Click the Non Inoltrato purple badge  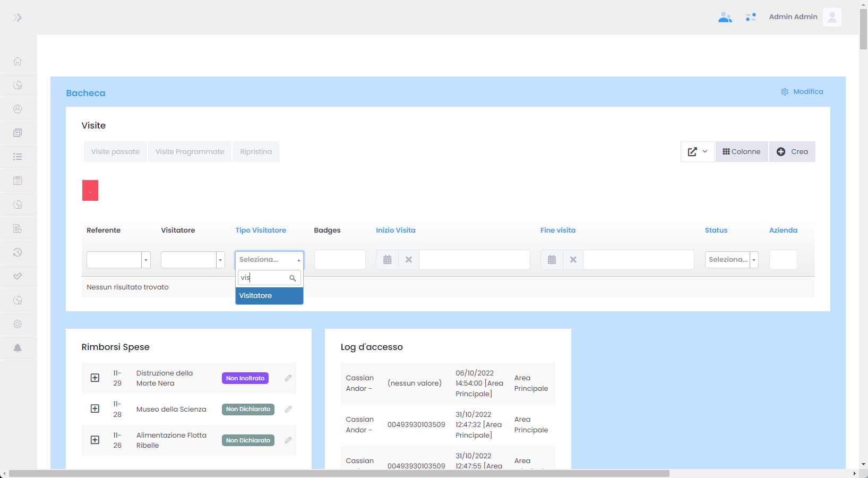click(245, 378)
